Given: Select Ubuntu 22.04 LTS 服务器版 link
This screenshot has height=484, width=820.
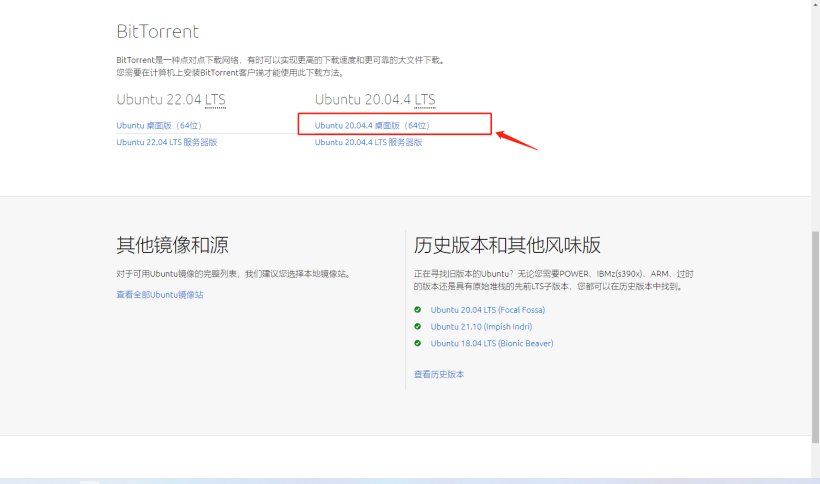Looking at the screenshot, I should [x=166, y=143].
